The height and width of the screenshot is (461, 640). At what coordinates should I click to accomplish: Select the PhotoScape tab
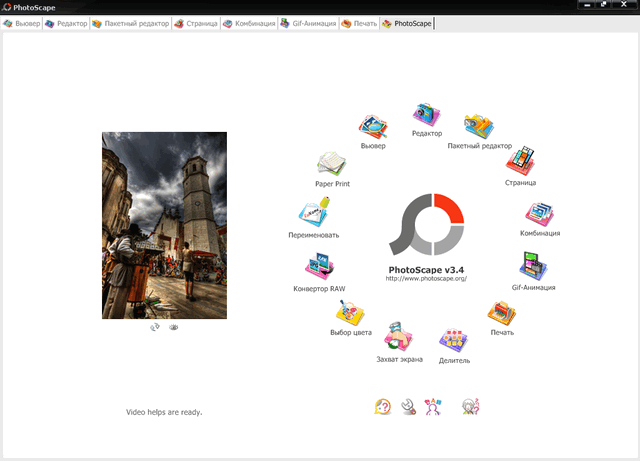407,24
